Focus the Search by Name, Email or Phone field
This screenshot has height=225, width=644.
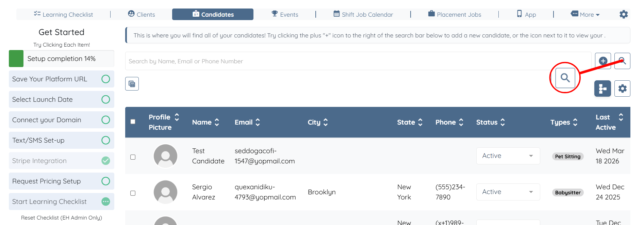click(x=358, y=61)
